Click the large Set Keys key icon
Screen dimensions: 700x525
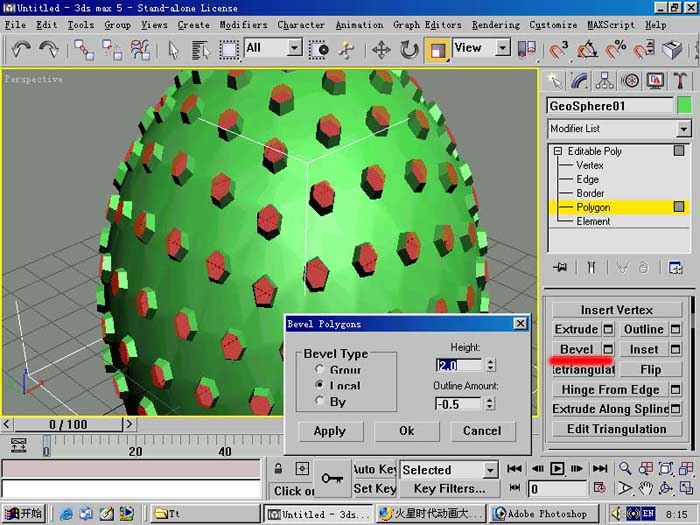[x=332, y=479]
